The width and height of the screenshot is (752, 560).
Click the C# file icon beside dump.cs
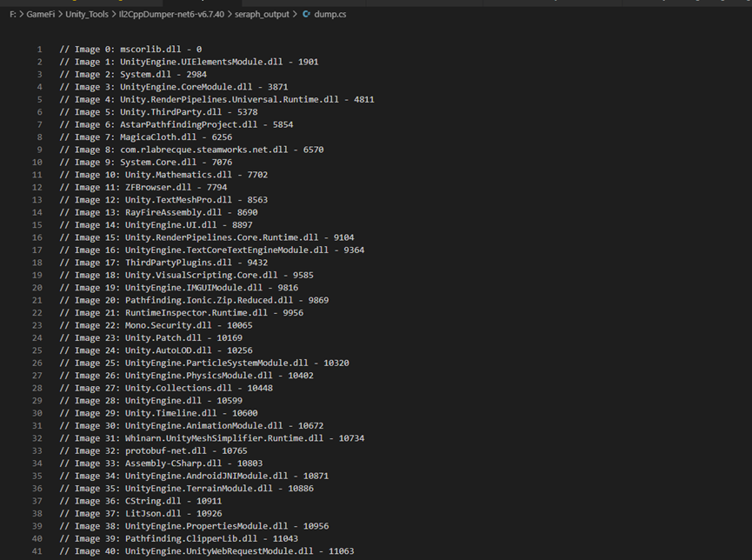(x=306, y=16)
